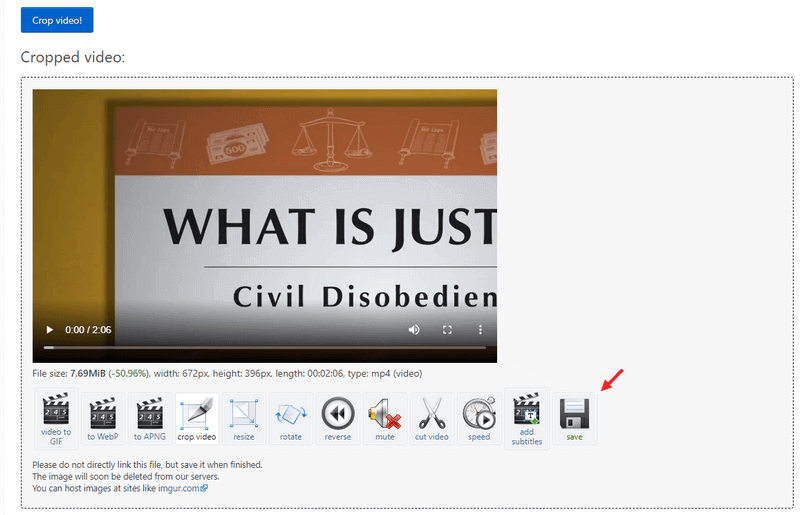Click the video progress bar
The width and height of the screenshot is (800, 515).
point(264,348)
